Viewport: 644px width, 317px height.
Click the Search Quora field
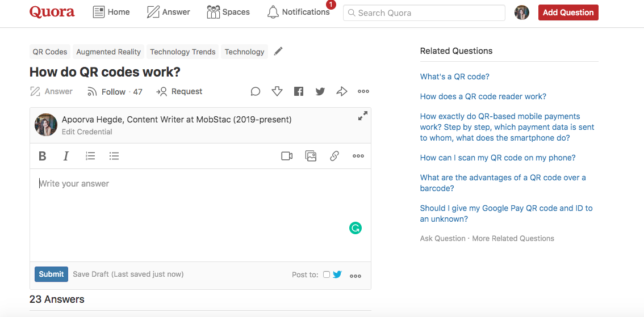tap(424, 12)
